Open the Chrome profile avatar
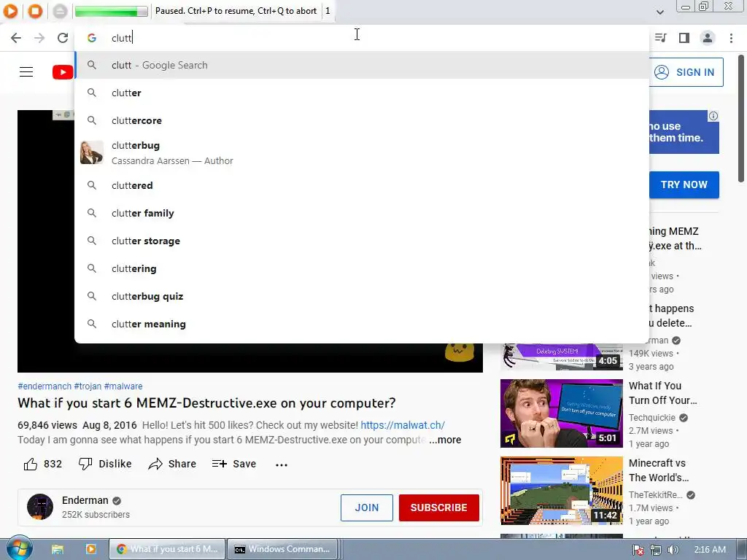Viewport: 747px width, 560px height. click(708, 38)
